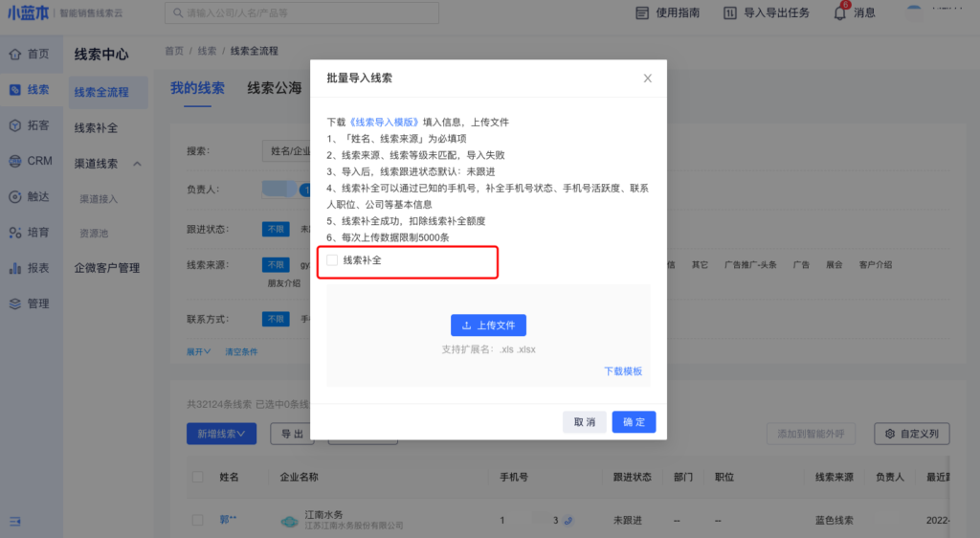Expand more filters with 展开 link
This screenshot has height=538, width=980.
coord(198,351)
